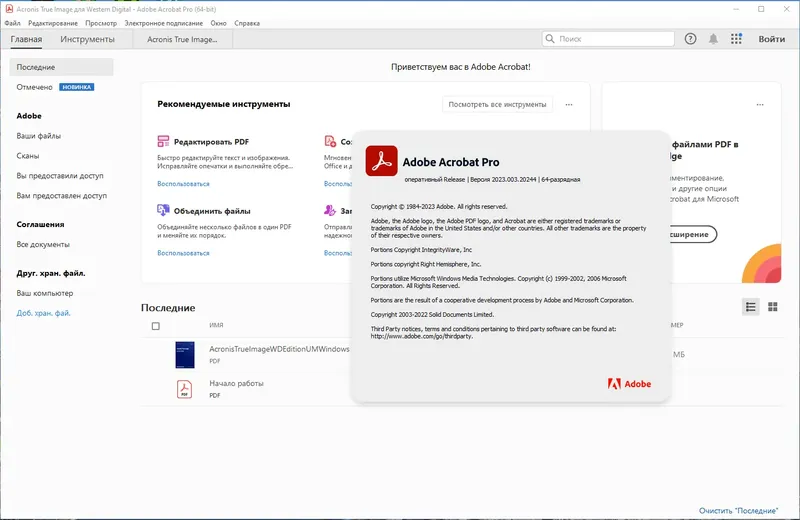Viewport: 800px width, 520px height.
Task: Click Очистить "Последние" link
Action: coord(738,511)
